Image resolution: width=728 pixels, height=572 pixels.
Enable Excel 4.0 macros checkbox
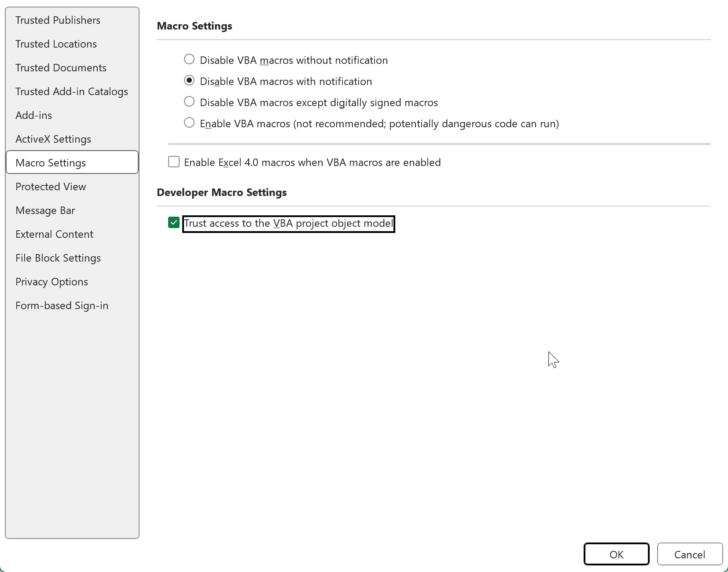(x=174, y=162)
